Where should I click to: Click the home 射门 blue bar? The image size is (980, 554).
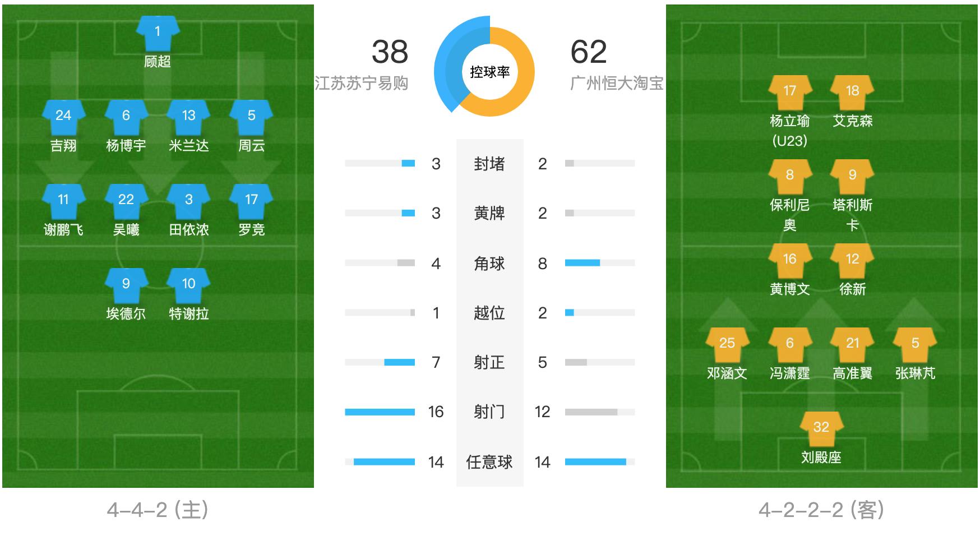(380, 412)
